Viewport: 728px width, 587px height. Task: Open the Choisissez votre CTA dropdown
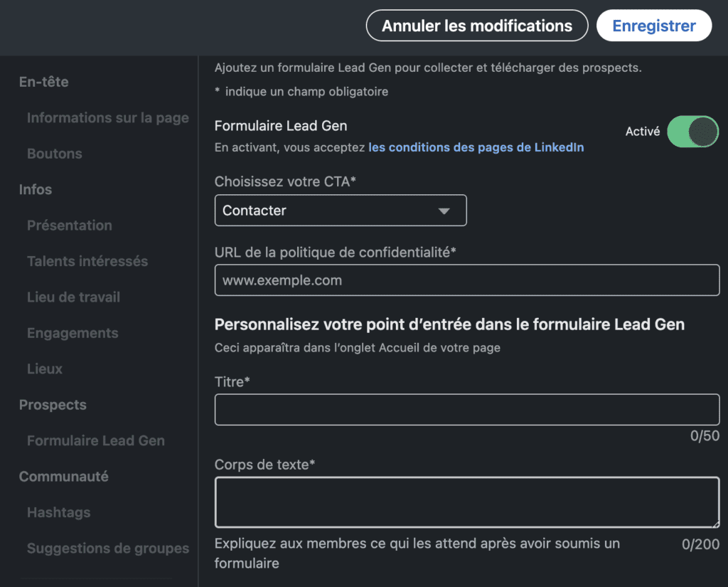(340, 211)
